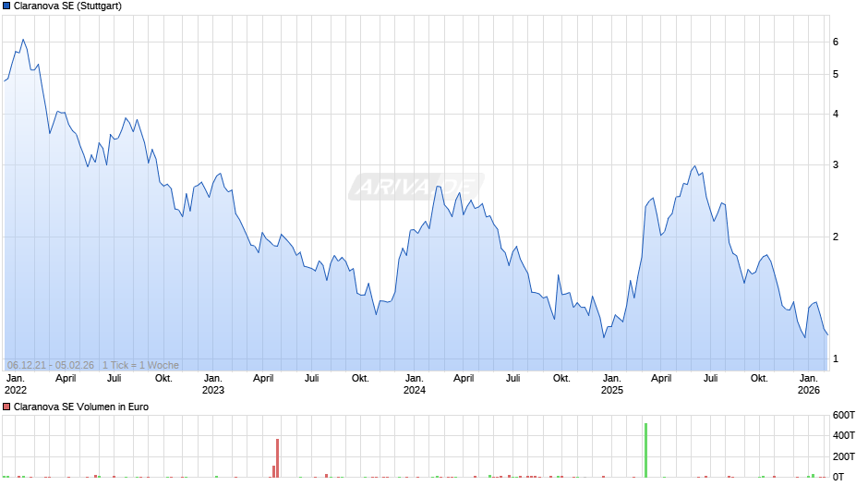
Task: Click the 'Claranova SE (Stuttgart)' chart title
Action: pos(67,6)
